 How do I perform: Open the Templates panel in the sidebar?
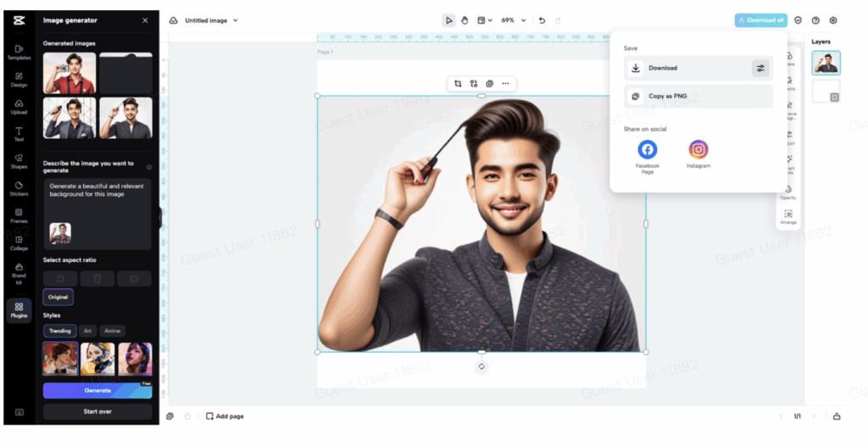pyautogui.click(x=19, y=52)
